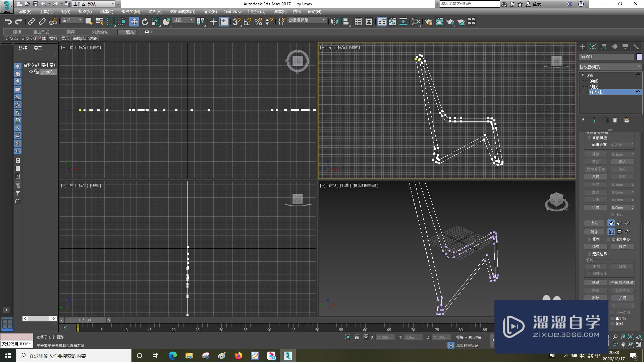Open the 创建选择集 dropdown
Screen dimensions: 644x363
click(307, 20)
